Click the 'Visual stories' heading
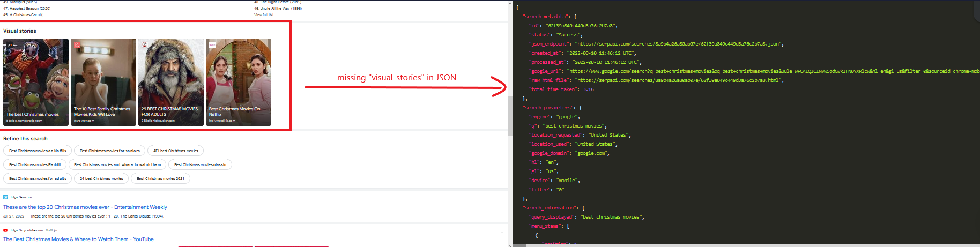 [x=20, y=31]
